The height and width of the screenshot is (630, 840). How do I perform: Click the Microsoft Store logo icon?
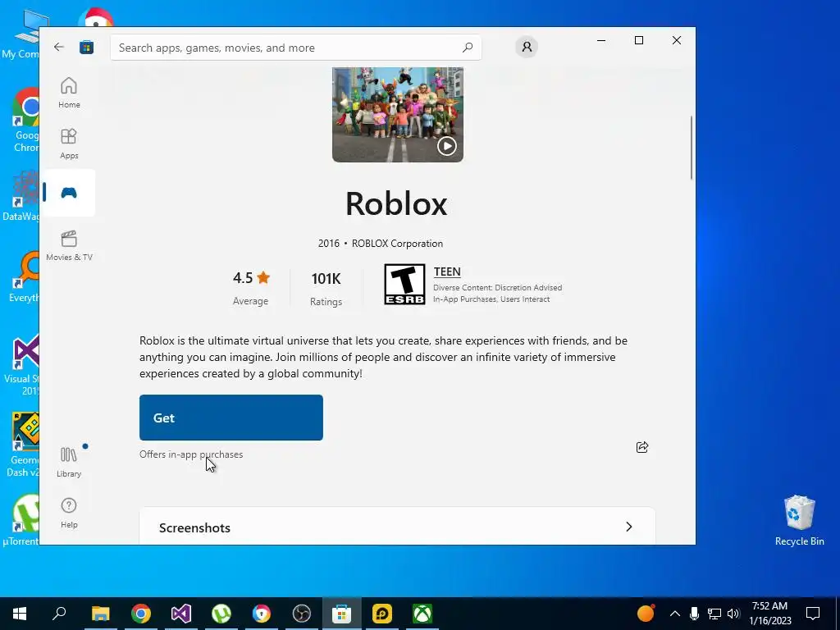(x=86, y=47)
